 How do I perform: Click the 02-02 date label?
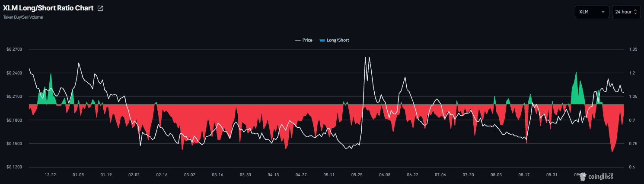tap(134, 175)
